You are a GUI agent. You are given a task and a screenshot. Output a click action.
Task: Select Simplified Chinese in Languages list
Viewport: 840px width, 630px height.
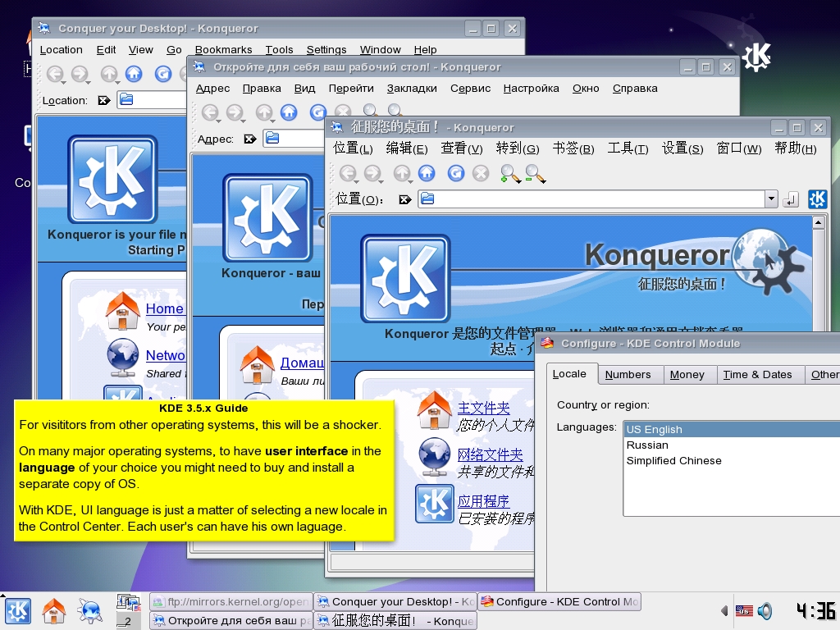[x=673, y=461]
